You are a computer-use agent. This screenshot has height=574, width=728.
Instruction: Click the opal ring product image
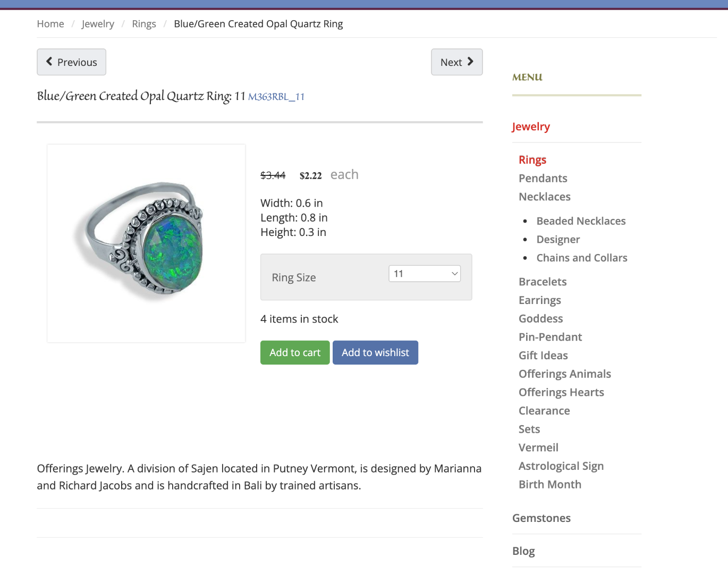coord(146,243)
